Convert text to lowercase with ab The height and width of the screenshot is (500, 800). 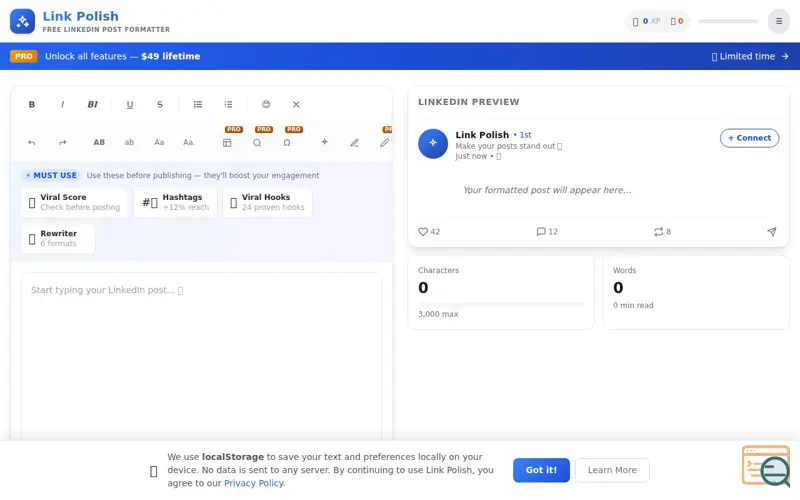[x=129, y=142]
